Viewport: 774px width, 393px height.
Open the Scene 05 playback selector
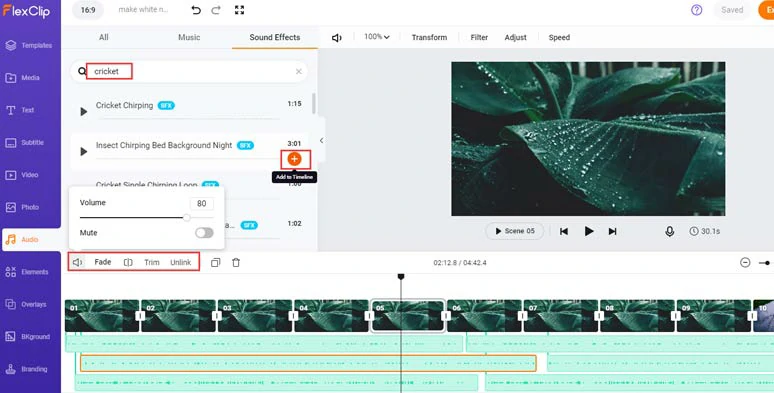(515, 231)
